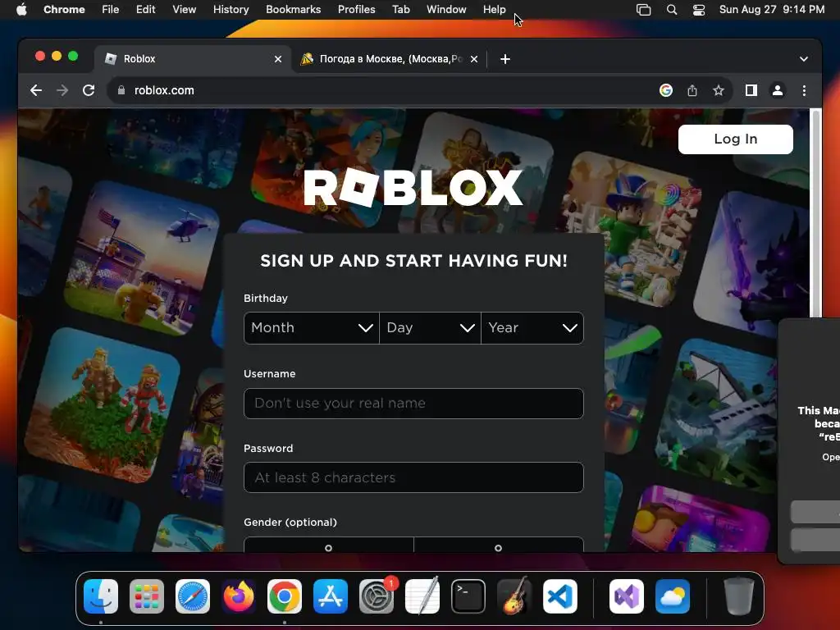Image resolution: width=840 pixels, height=630 pixels.
Task: Switch to the Погода в Москве tab
Action: pyautogui.click(x=390, y=59)
